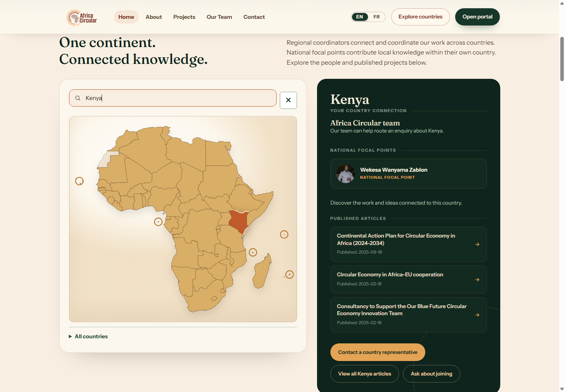
Task: Select the island marker west of Senegal
Action: click(x=79, y=181)
